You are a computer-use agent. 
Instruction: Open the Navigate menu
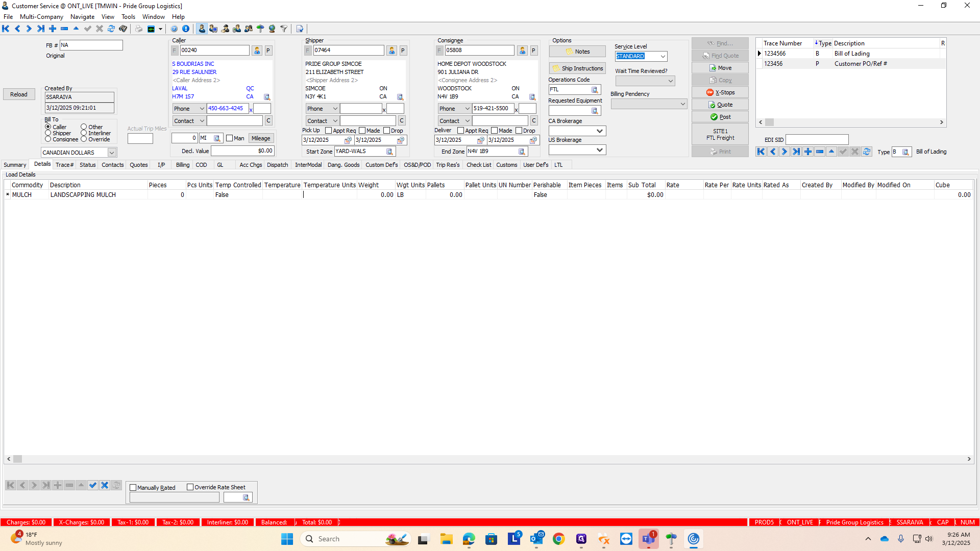pyautogui.click(x=82, y=17)
